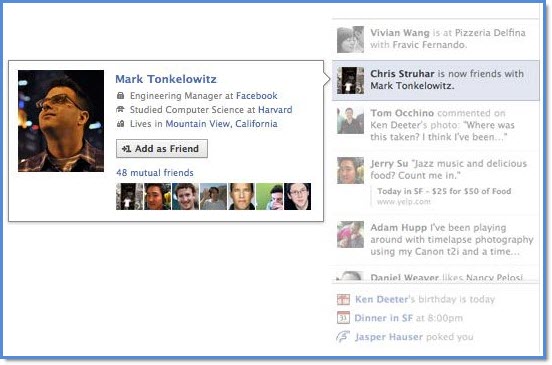Image resolution: width=552 pixels, height=365 pixels.
Task: Open Ken Deeter's birthday name link
Action: [382, 299]
